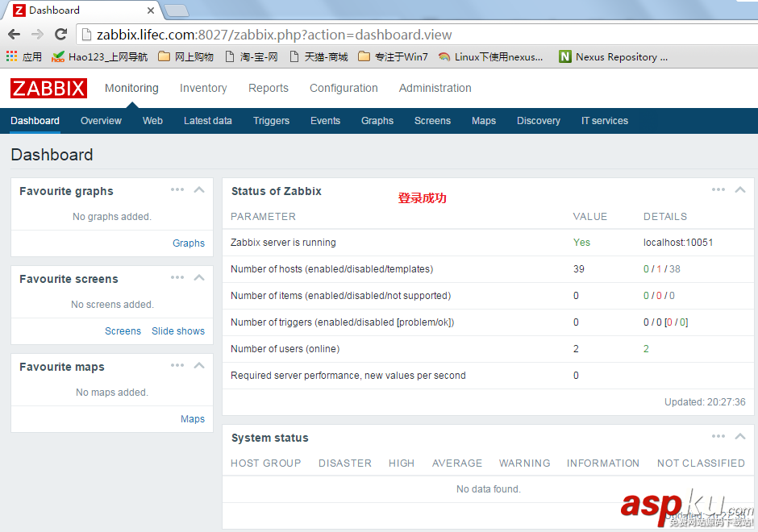Switch to Triggers page
This screenshot has height=532, width=758.
[x=271, y=121]
